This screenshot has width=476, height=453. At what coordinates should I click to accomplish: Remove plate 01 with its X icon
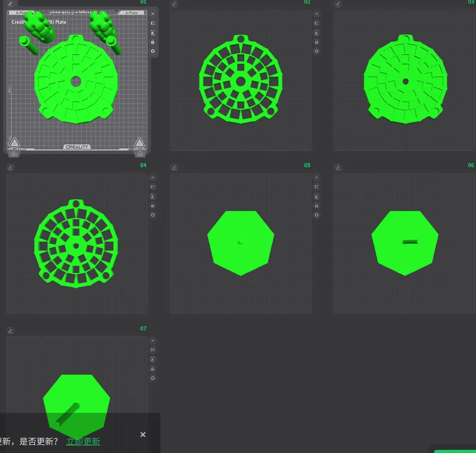point(153,14)
